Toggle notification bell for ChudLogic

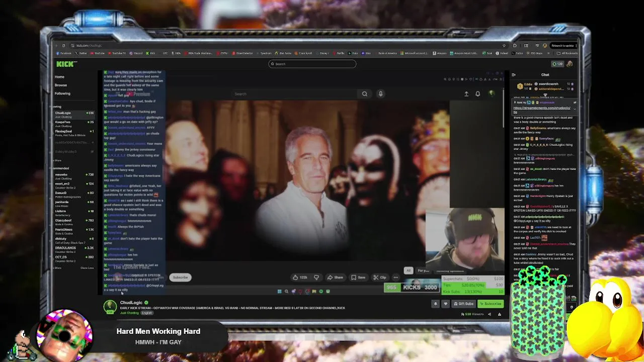(x=436, y=304)
